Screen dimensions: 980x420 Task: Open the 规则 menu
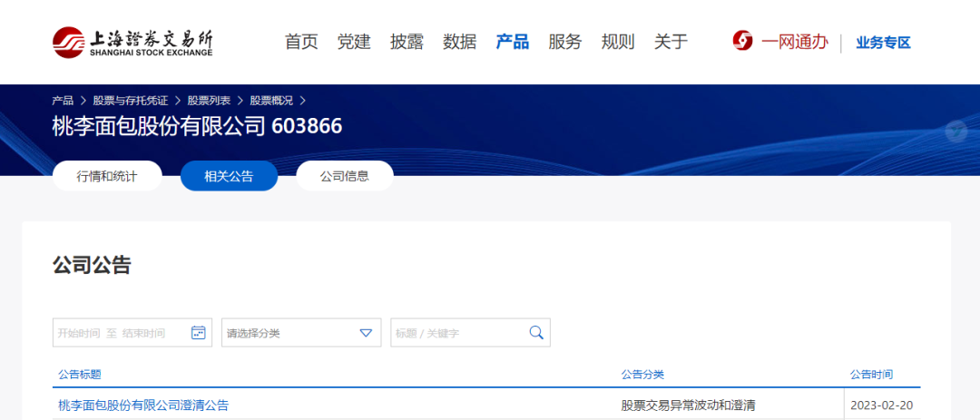(618, 42)
